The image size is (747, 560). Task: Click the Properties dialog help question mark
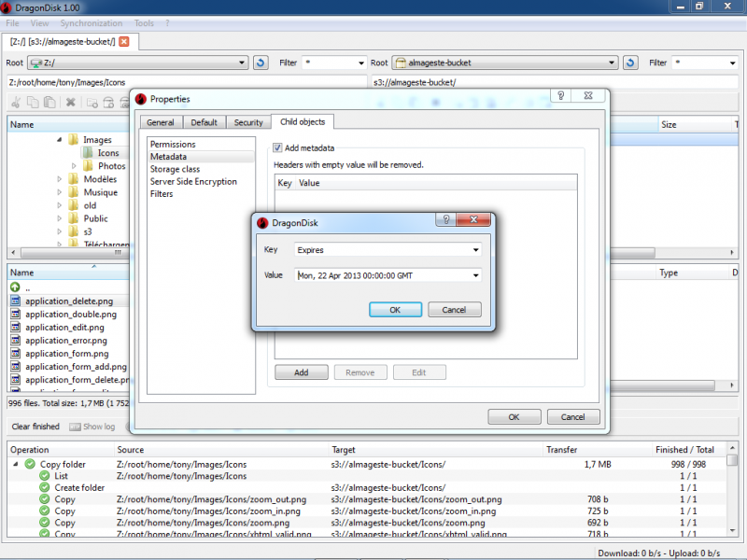click(x=561, y=96)
